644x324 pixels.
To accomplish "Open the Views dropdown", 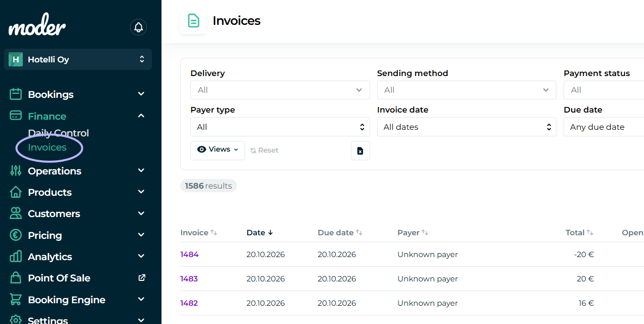I will [218, 150].
